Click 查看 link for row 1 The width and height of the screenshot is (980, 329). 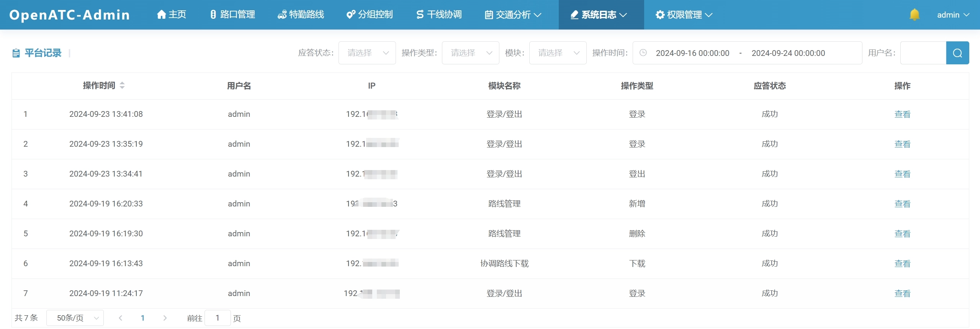pos(902,114)
